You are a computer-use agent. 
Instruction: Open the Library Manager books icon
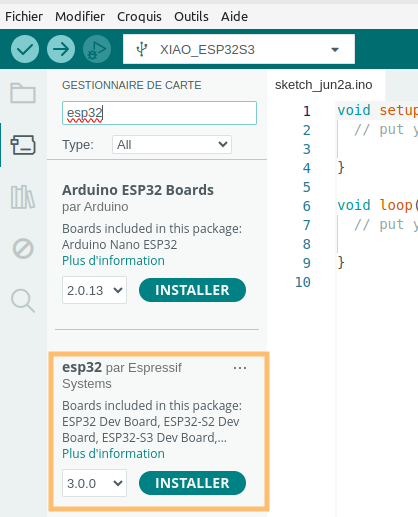coord(23,197)
